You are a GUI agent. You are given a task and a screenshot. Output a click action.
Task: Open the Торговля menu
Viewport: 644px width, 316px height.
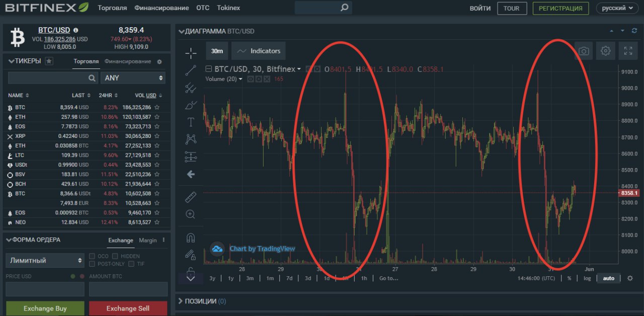click(113, 8)
